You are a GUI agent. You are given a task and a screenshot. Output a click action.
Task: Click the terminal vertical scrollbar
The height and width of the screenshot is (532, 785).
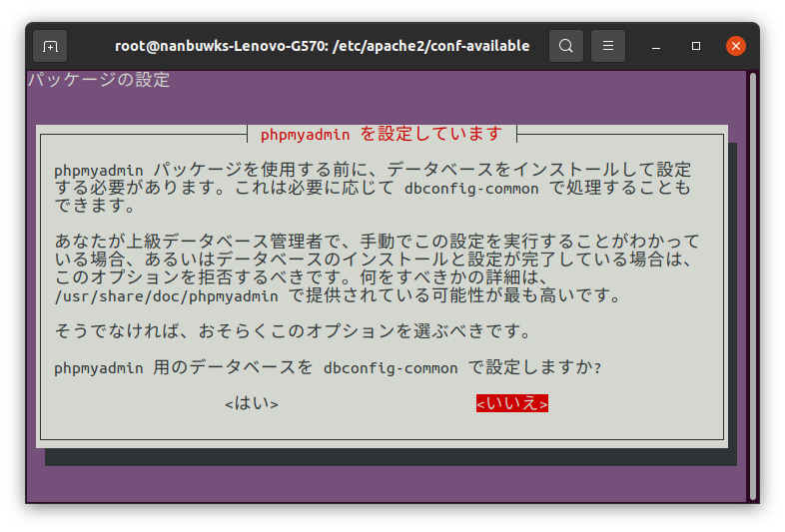click(x=752, y=286)
